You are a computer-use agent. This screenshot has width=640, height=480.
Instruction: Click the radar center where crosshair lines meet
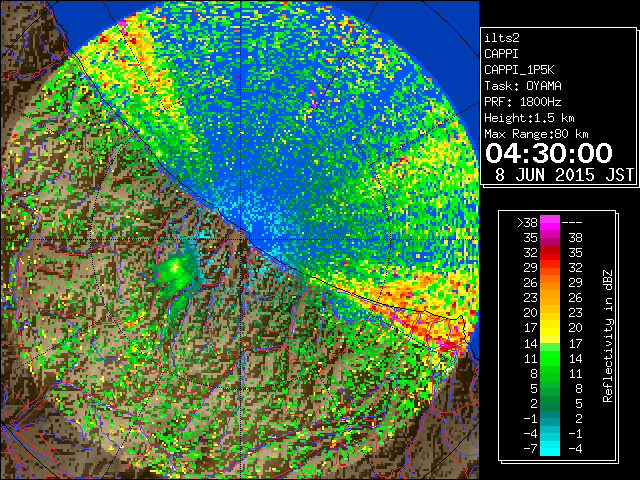point(241,239)
